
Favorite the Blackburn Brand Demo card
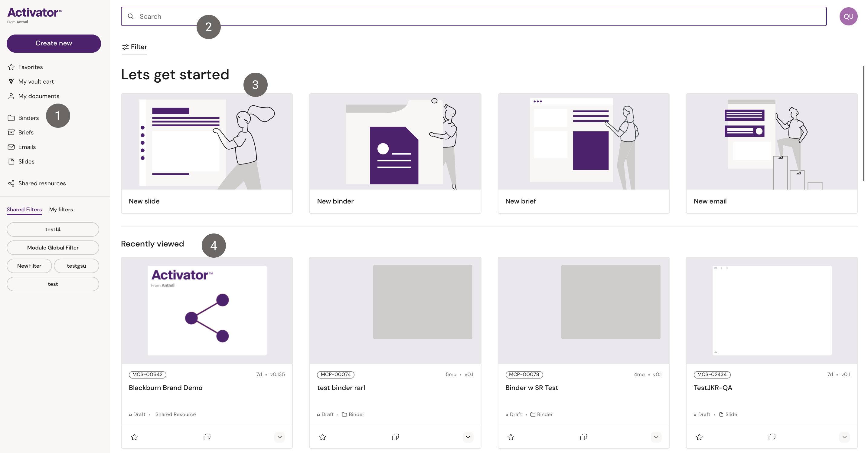(134, 437)
